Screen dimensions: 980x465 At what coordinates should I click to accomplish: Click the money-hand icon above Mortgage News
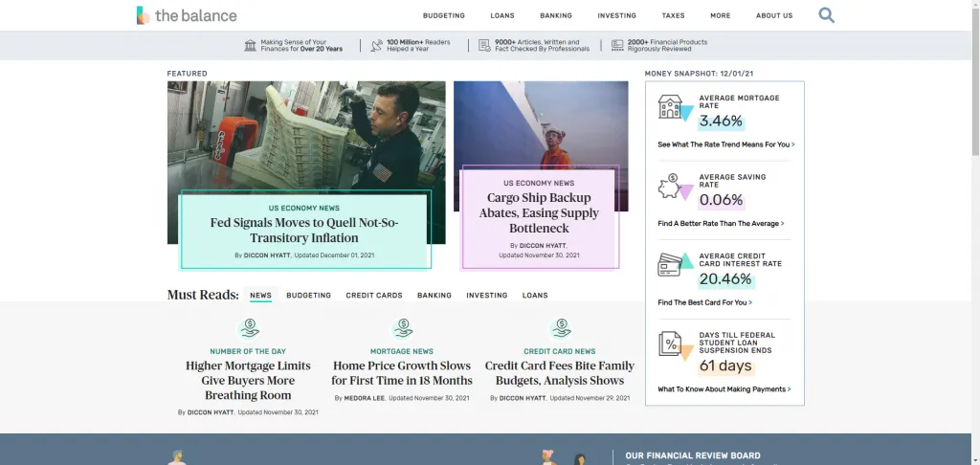tap(403, 328)
